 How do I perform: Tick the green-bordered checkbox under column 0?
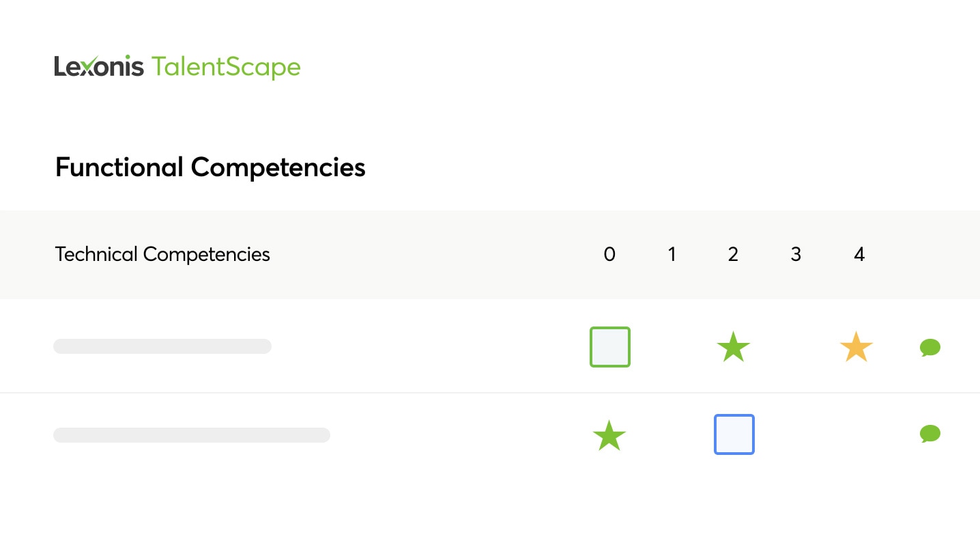point(610,347)
